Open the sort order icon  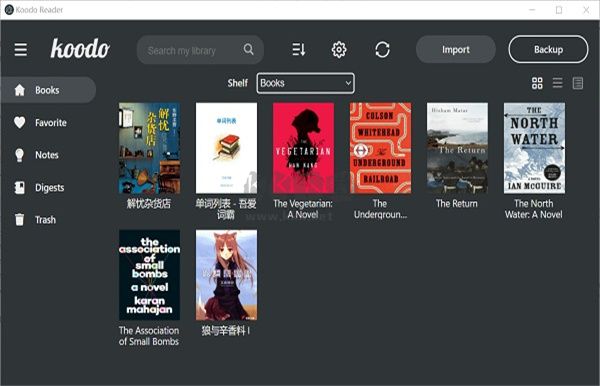pos(298,49)
